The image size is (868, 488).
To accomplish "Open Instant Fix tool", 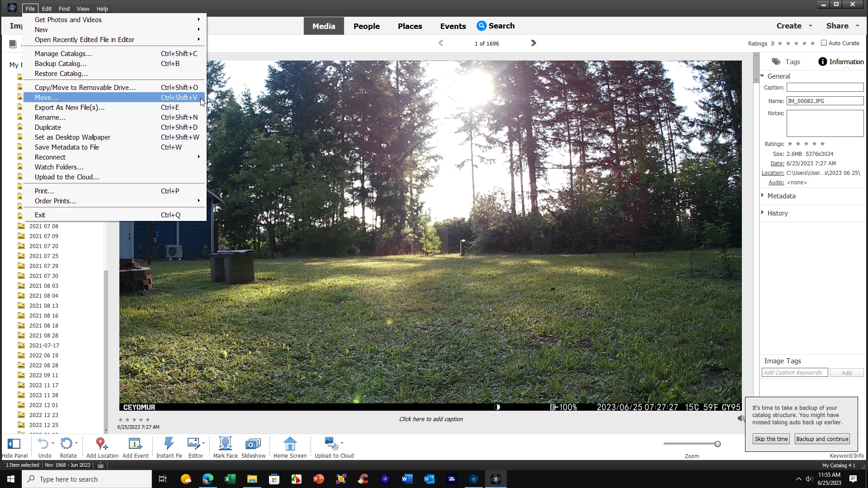I will (169, 444).
